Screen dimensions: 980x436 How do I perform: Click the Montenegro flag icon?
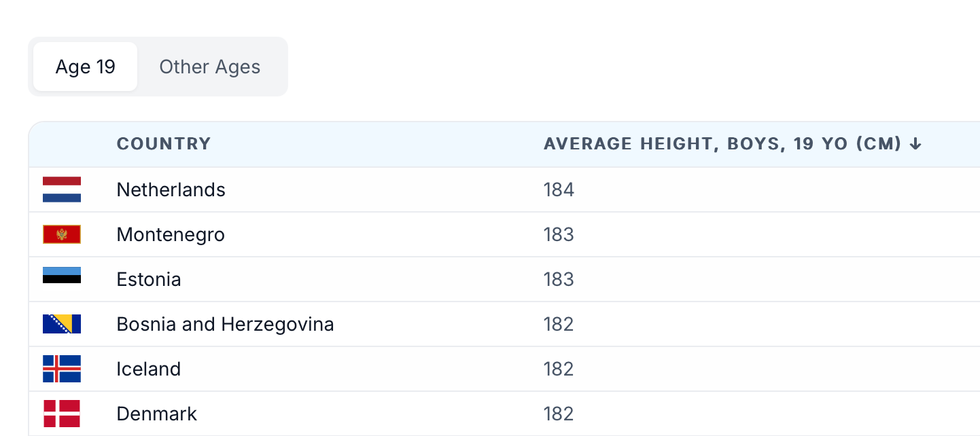click(x=62, y=234)
